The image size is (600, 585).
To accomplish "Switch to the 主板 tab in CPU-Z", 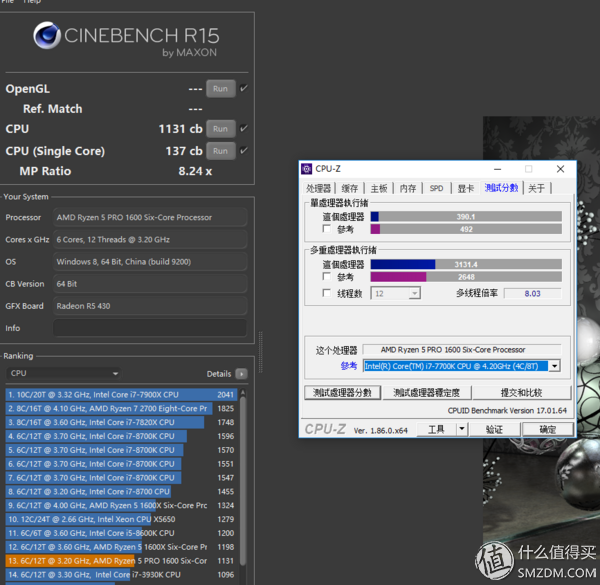I will (379, 188).
